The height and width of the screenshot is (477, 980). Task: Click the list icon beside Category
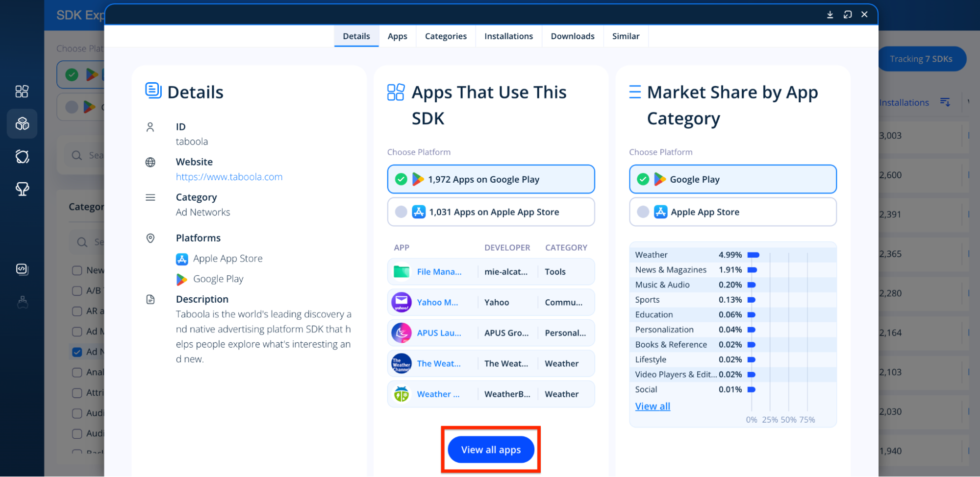point(151,197)
